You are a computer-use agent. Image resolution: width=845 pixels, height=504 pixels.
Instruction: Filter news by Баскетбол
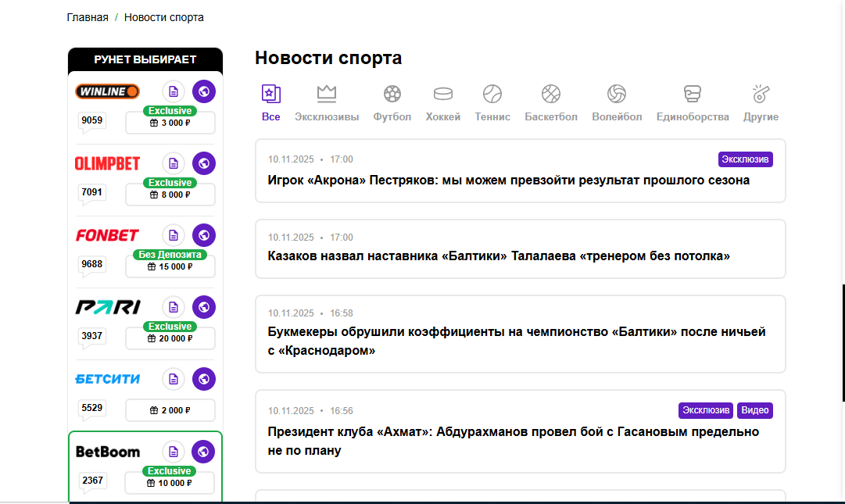[x=551, y=103]
